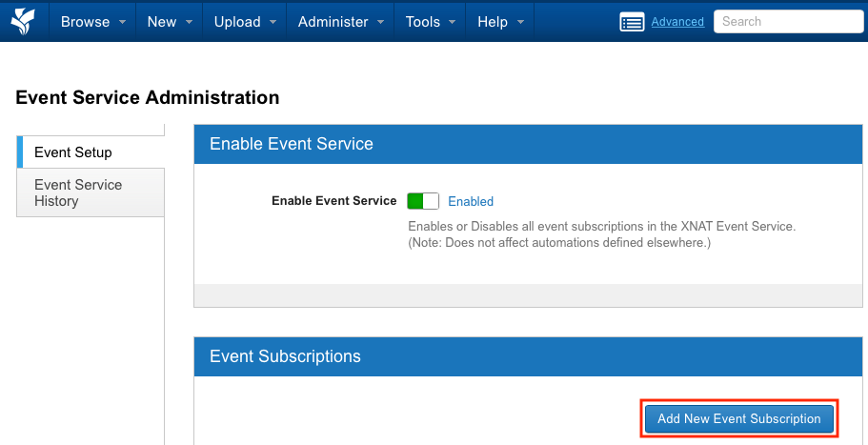Screen dimensions: 868x445
Task: Click the blue Enabled status label
Action: 471,201
